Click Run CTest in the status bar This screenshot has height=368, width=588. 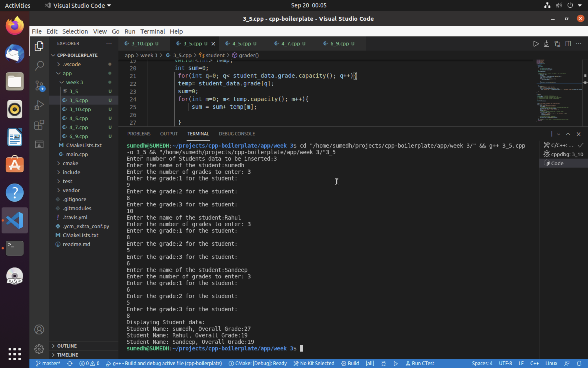420,363
